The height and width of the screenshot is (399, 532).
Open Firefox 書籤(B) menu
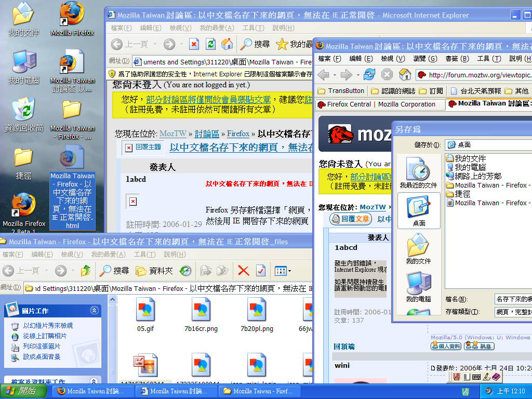point(457,59)
